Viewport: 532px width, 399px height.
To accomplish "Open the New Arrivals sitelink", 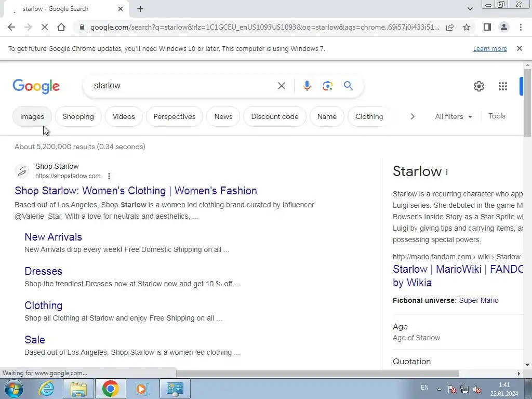I will 54,237.
